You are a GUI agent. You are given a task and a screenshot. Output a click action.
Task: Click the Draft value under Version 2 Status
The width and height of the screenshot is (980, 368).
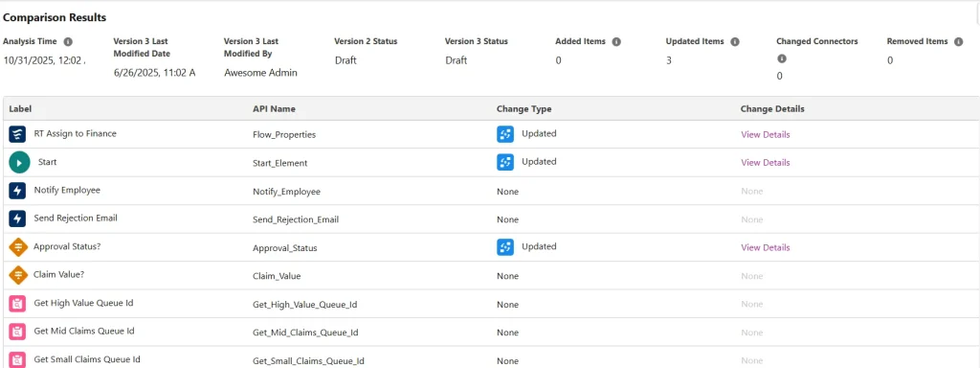345,60
